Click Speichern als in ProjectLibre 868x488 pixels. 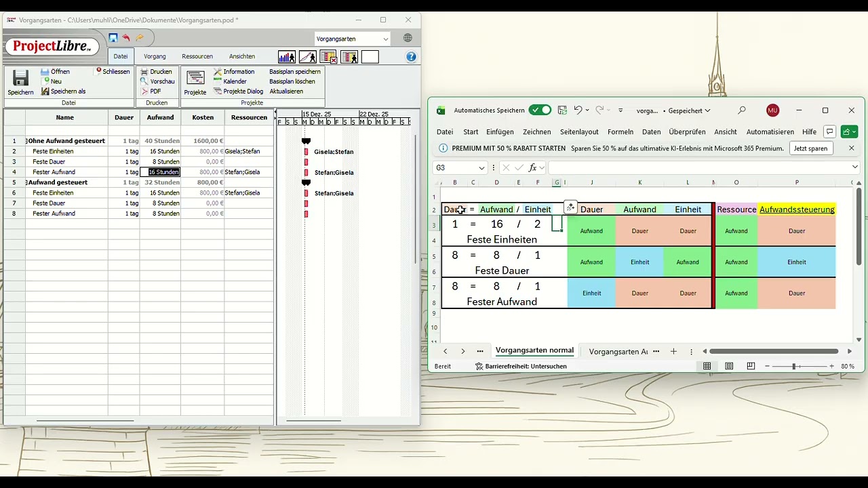tap(63, 91)
